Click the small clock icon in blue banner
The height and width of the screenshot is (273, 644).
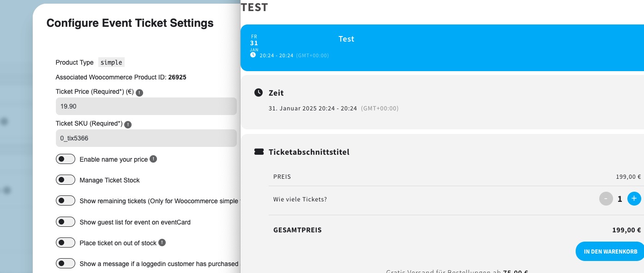click(253, 55)
